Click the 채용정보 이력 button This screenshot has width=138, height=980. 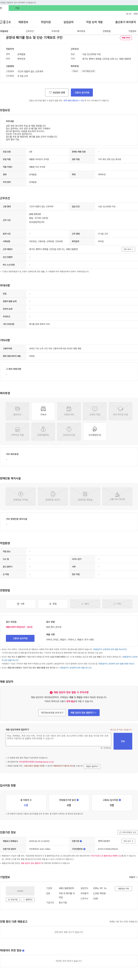tap(123, 888)
